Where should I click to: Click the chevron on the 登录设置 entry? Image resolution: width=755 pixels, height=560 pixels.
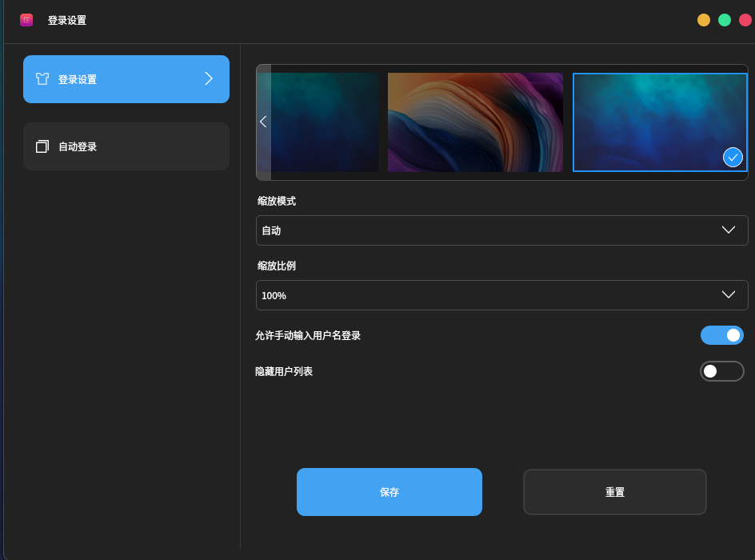tap(209, 78)
